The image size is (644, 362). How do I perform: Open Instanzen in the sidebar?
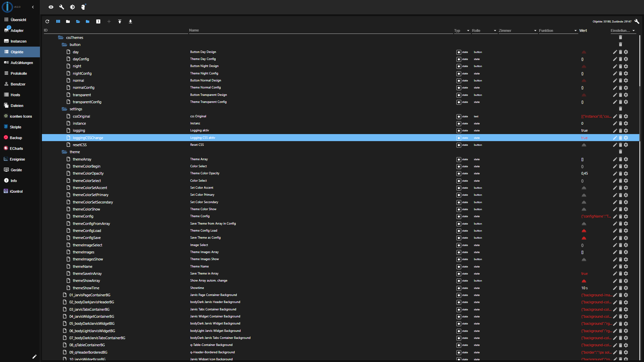tap(20, 41)
